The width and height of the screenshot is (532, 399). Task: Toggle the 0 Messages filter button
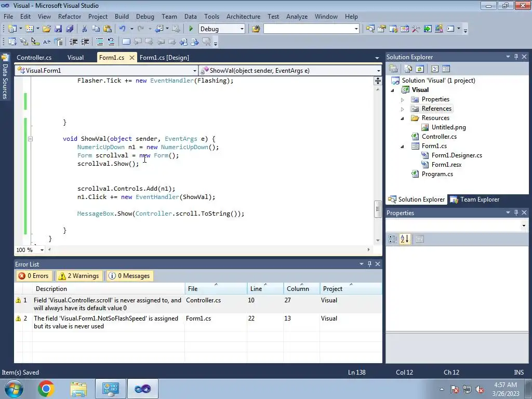(x=129, y=276)
